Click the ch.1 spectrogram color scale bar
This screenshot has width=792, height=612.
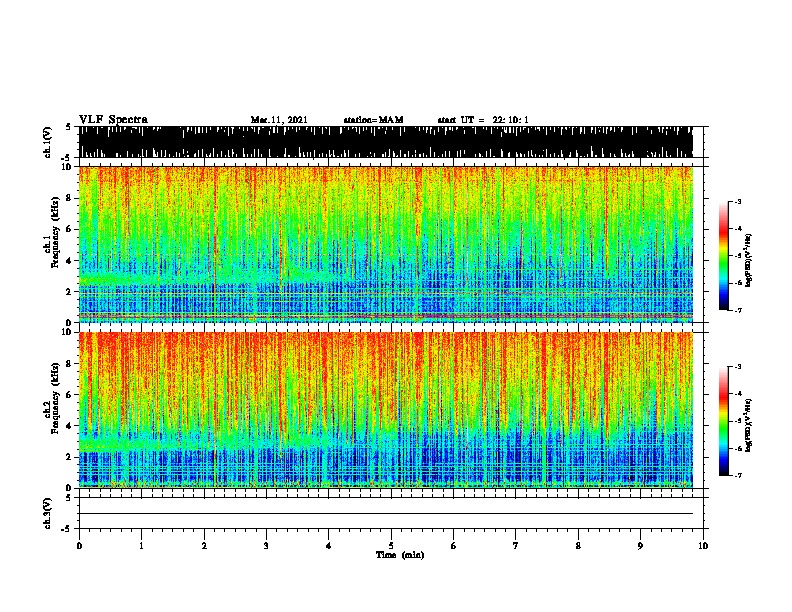click(724, 256)
